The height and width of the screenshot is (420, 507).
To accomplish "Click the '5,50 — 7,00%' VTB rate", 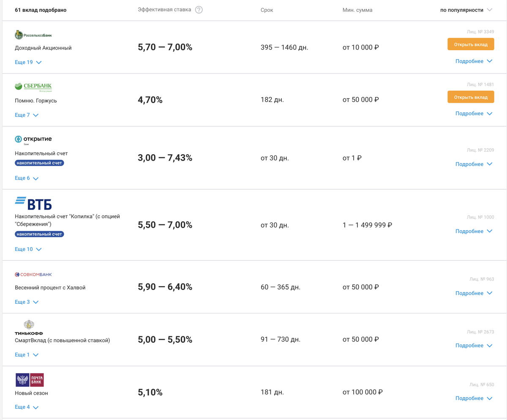I will click(165, 225).
